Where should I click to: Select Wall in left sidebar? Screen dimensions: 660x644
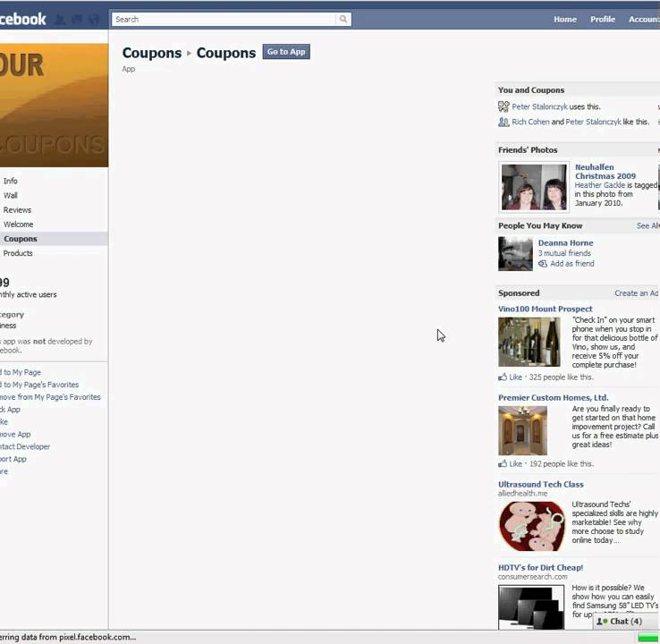[11, 195]
